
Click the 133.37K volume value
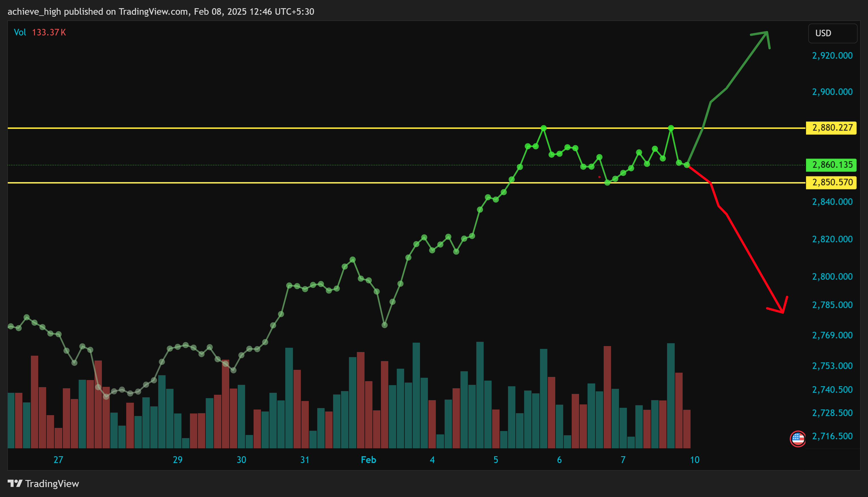tap(49, 33)
